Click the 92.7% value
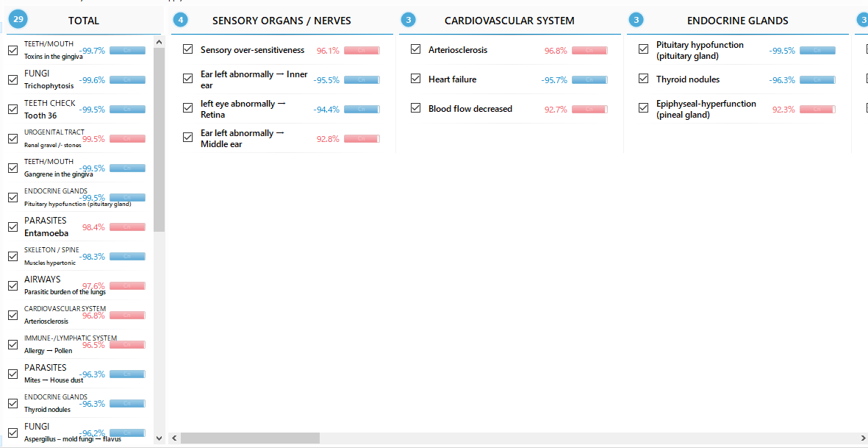Screen dimensions: 868x448 [x=556, y=109]
